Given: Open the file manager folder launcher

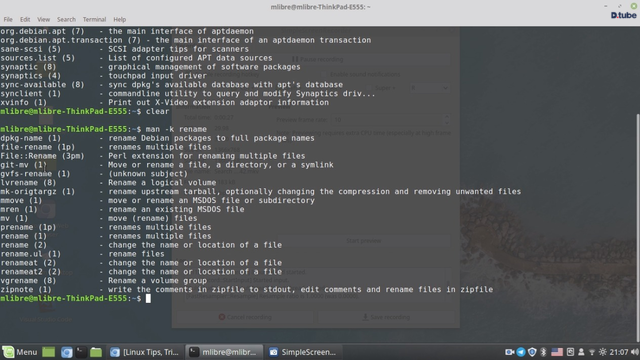Looking at the screenshot, I should point(96,352).
